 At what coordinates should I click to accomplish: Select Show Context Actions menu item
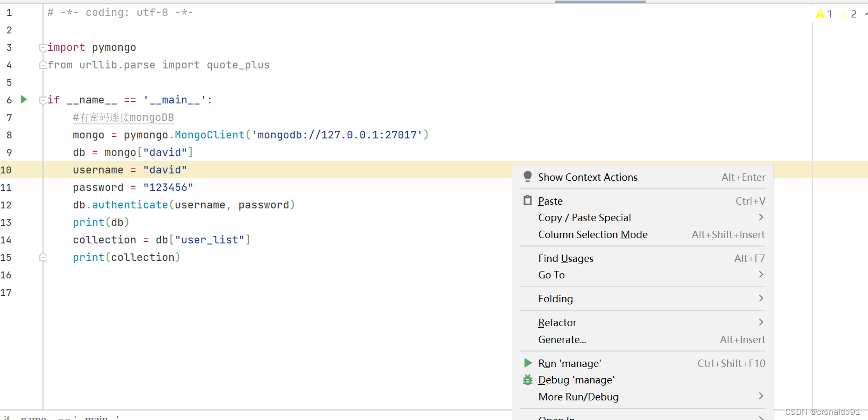point(642,177)
